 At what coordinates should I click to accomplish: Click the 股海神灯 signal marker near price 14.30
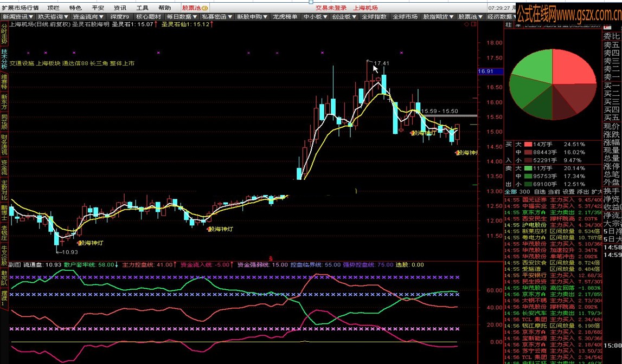(x=466, y=153)
